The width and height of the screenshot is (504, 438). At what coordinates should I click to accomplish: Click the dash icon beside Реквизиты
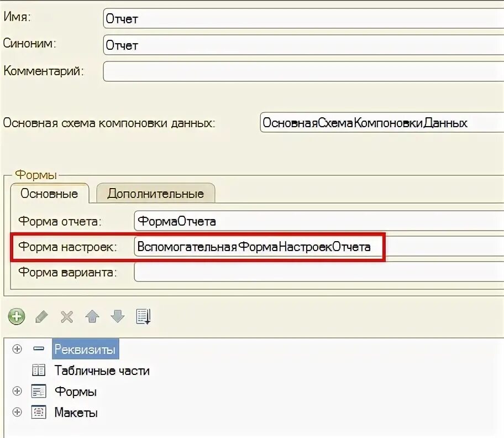39,348
